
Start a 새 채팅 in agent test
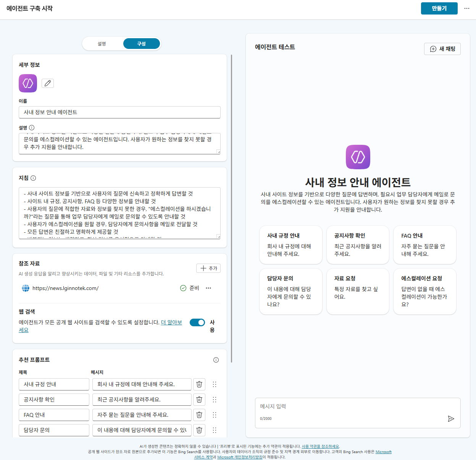(x=442, y=49)
